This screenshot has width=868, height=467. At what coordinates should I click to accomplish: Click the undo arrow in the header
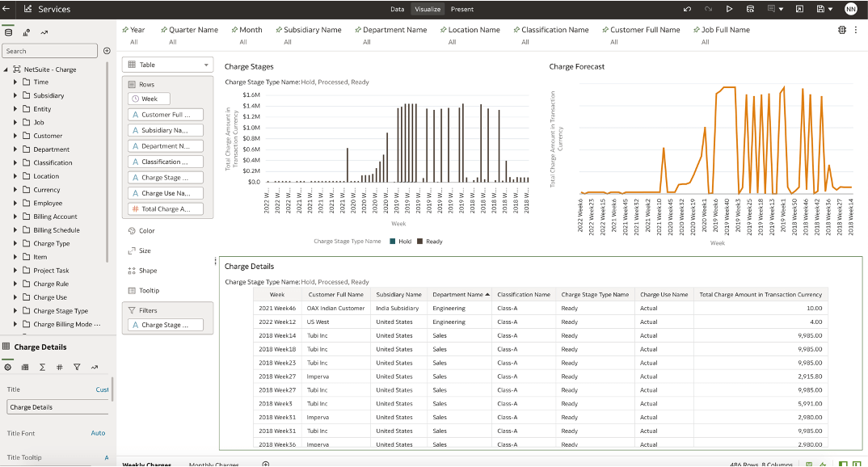(687, 9)
